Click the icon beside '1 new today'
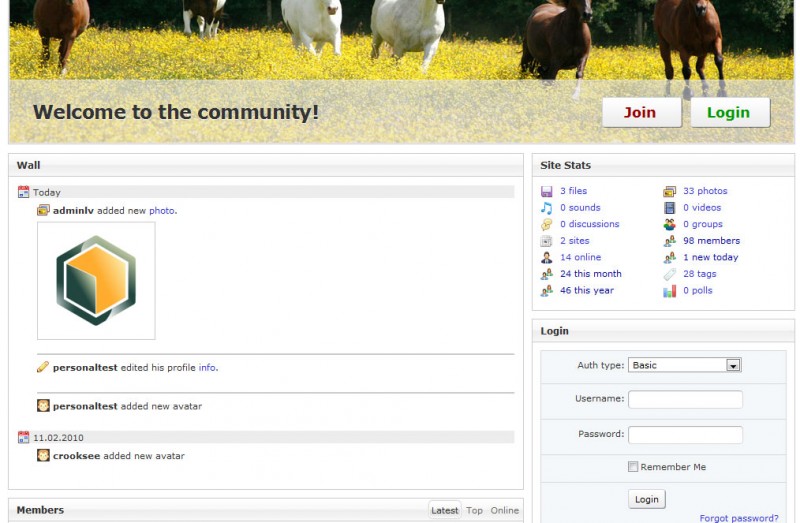The width and height of the screenshot is (800, 523). (x=669, y=258)
